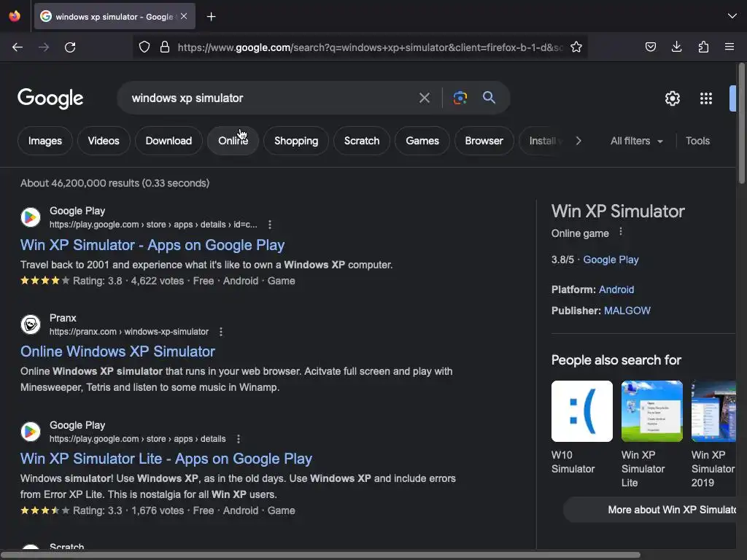Click the Simulator Lite result's Google Play favicon

point(31,432)
